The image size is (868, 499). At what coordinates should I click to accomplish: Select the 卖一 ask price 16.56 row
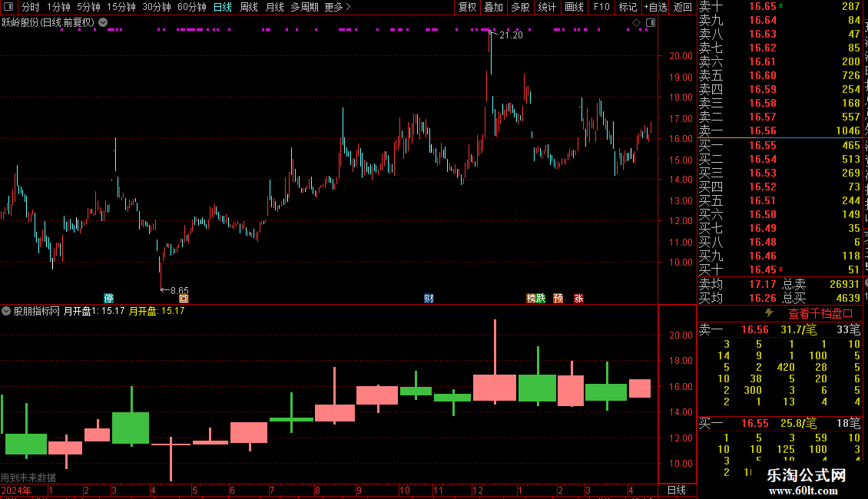[x=780, y=131]
